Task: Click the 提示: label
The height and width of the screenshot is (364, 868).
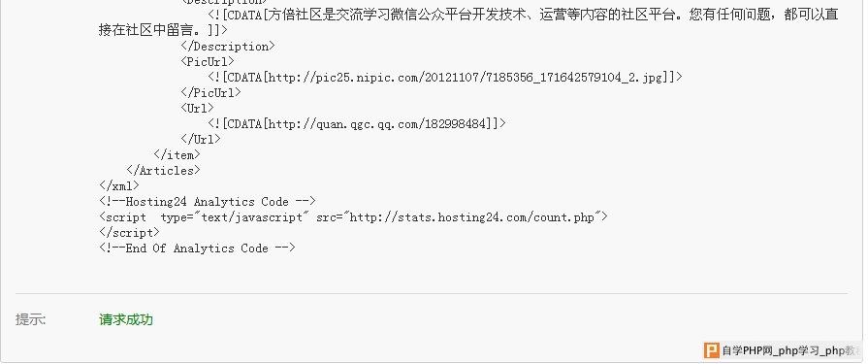Action: [31, 319]
